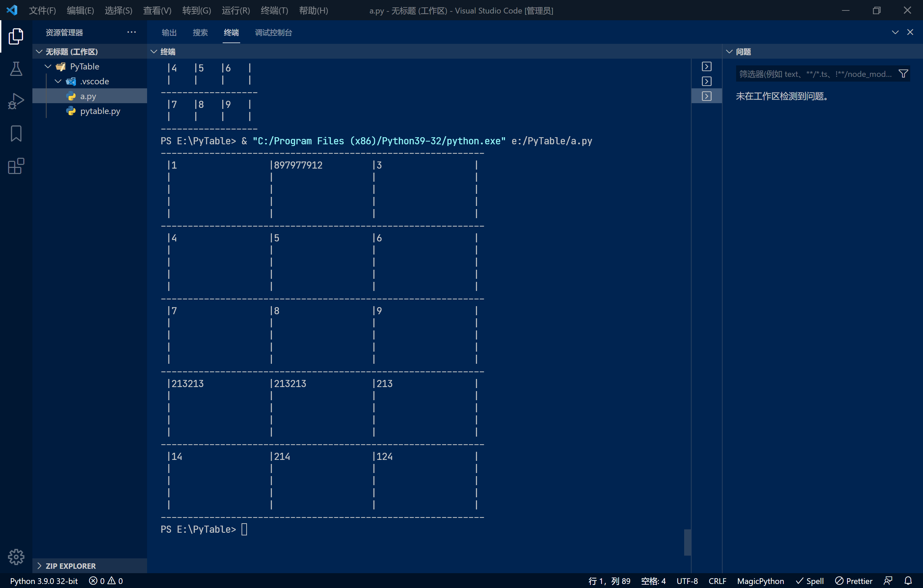923x588 pixels.
Task: Open the Explorer view in activity bar
Action: 16,36
